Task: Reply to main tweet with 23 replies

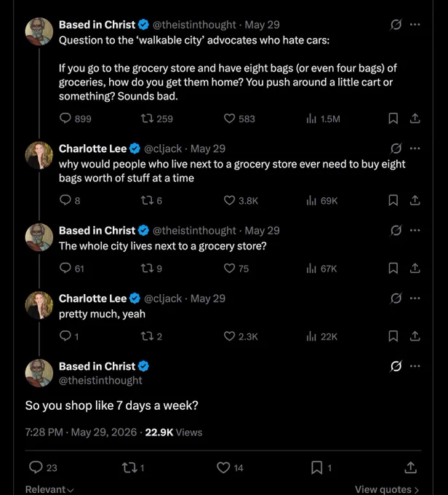Action: (43, 467)
